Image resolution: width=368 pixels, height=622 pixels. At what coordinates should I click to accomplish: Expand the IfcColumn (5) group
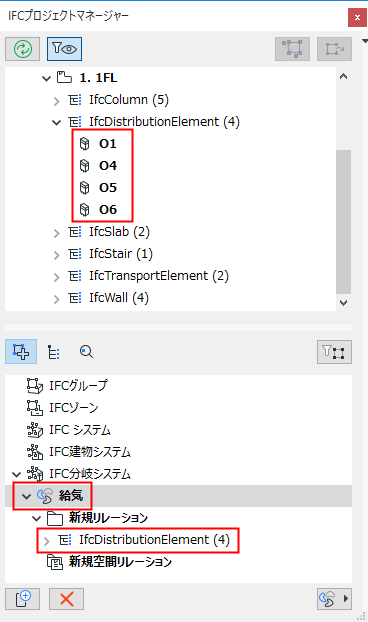tap(57, 101)
